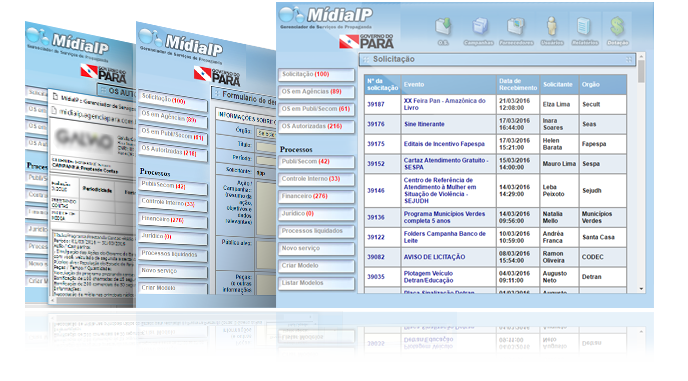Viewport: 688px width, 381px height.
Task: Click Criar Modelo in front sidebar
Action: [316, 266]
